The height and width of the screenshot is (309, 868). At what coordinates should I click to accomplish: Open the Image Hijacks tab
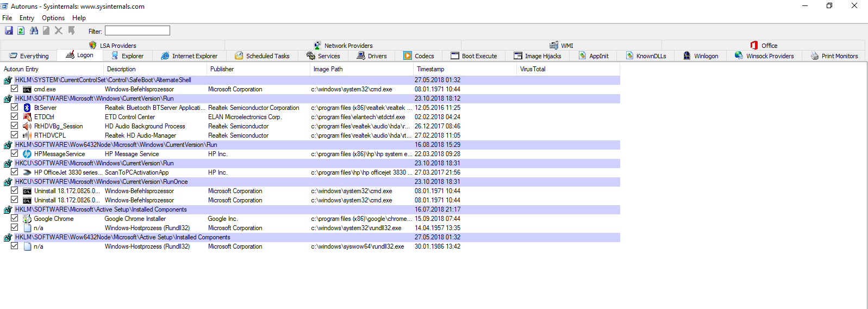(538, 56)
